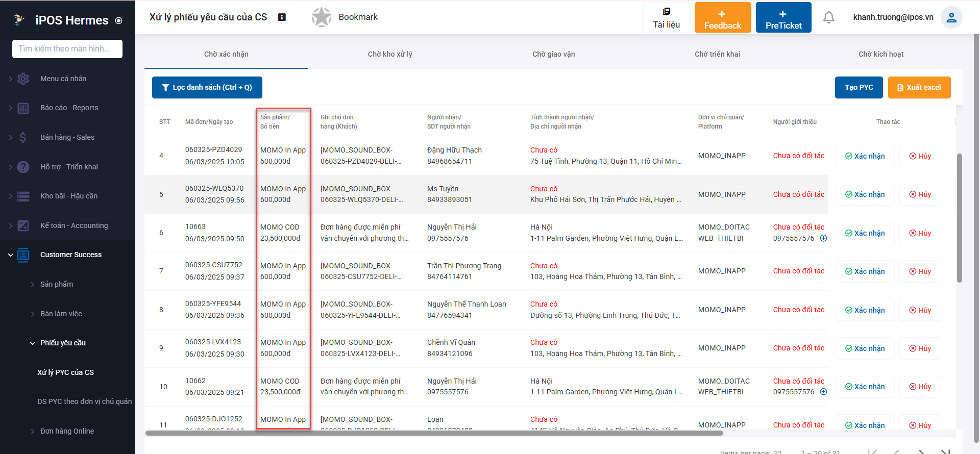This screenshot has height=454, width=980.
Task: Switch to the 'Chờ kho xử lý' tab
Action: pyautogui.click(x=390, y=54)
